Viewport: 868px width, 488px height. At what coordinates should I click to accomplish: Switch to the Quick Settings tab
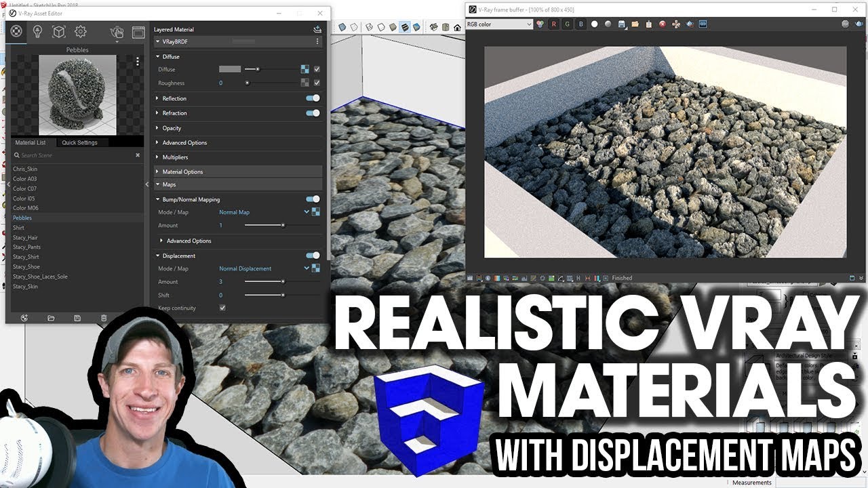click(79, 142)
